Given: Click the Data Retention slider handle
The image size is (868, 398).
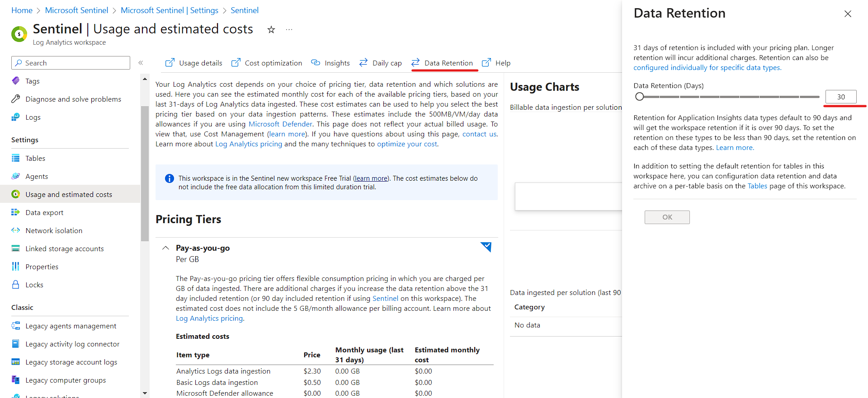Looking at the screenshot, I should [639, 97].
